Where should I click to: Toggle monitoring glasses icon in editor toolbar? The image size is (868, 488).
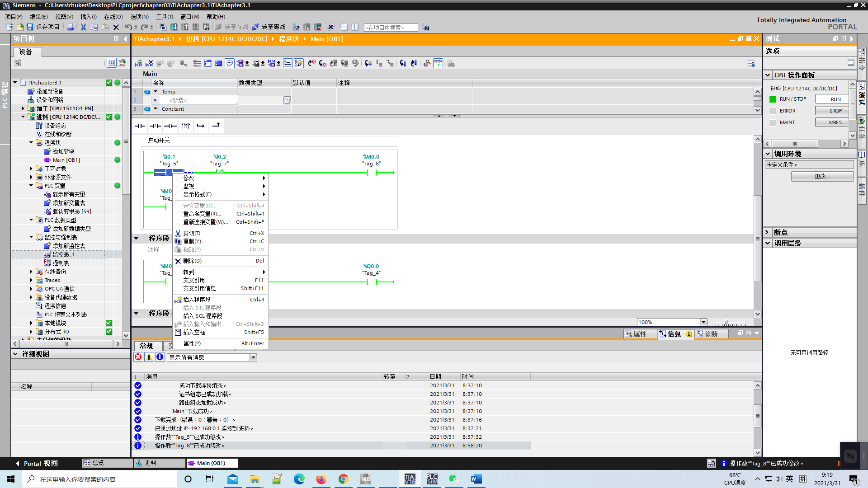pyautogui.click(x=438, y=64)
